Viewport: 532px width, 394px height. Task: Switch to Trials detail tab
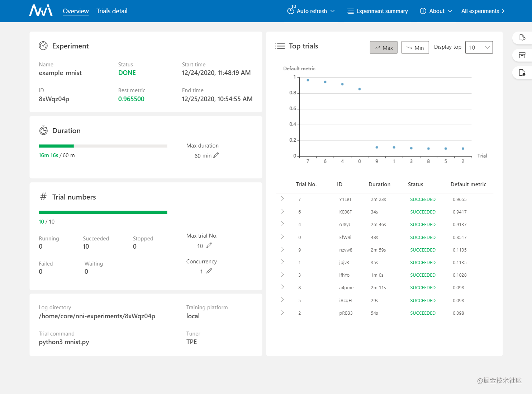(x=112, y=11)
